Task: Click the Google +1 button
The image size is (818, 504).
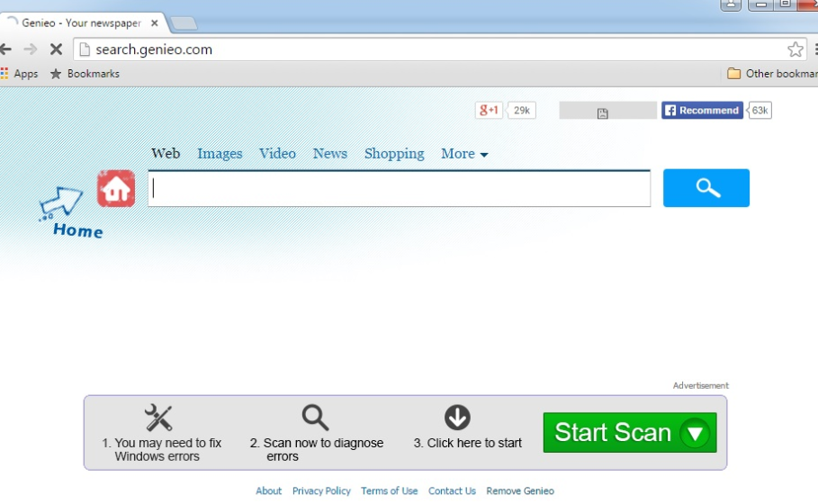Action: click(489, 110)
